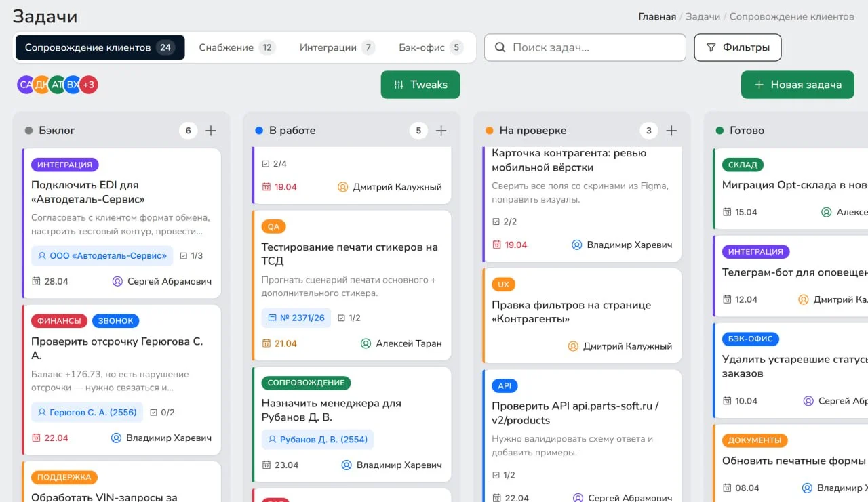Viewport: 868px width, 502px height.
Task: Open the Сопровождение клиентов tab
Action: (100, 47)
